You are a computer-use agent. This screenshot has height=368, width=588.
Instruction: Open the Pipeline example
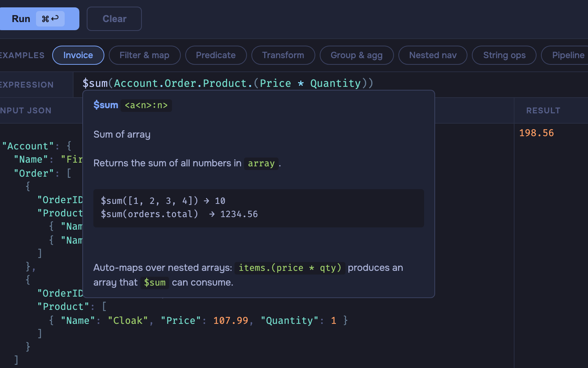[x=568, y=55]
